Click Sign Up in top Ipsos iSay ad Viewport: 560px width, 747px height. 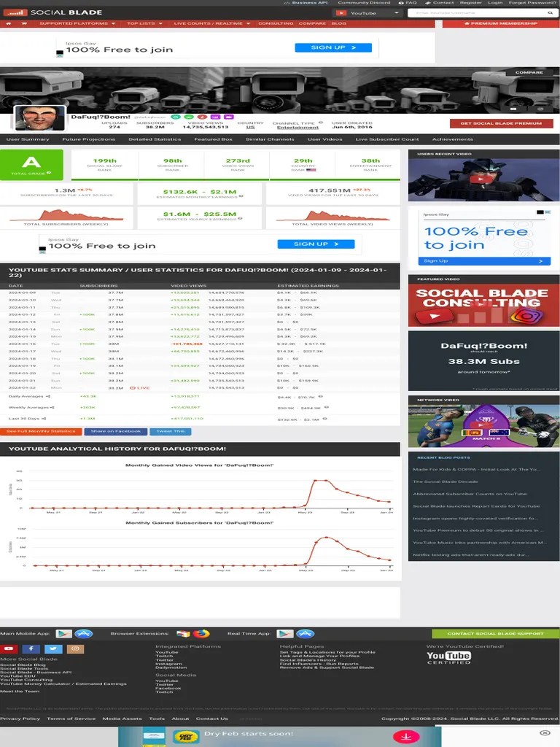(x=333, y=47)
